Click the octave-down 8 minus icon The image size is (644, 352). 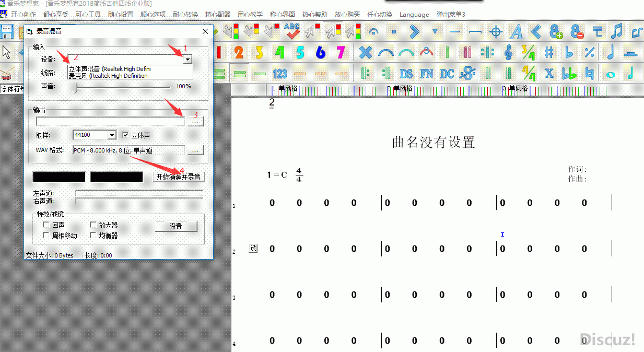577,32
